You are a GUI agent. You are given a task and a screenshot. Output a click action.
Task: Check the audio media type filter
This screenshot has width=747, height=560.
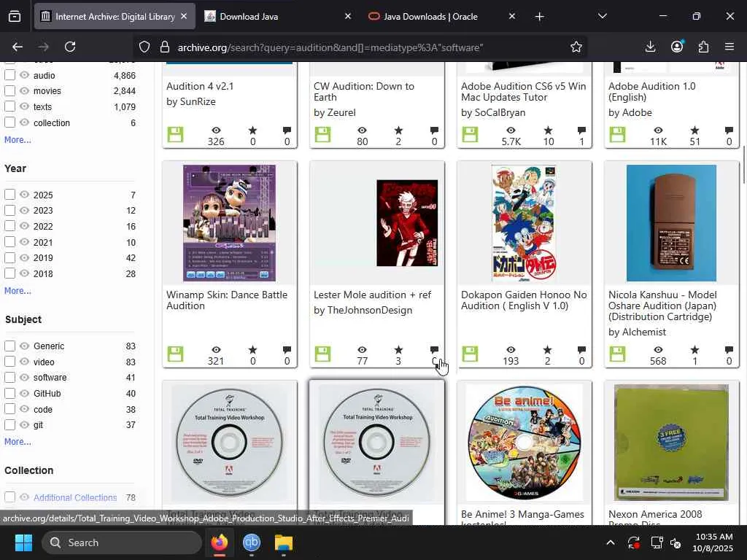click(9, 75)
